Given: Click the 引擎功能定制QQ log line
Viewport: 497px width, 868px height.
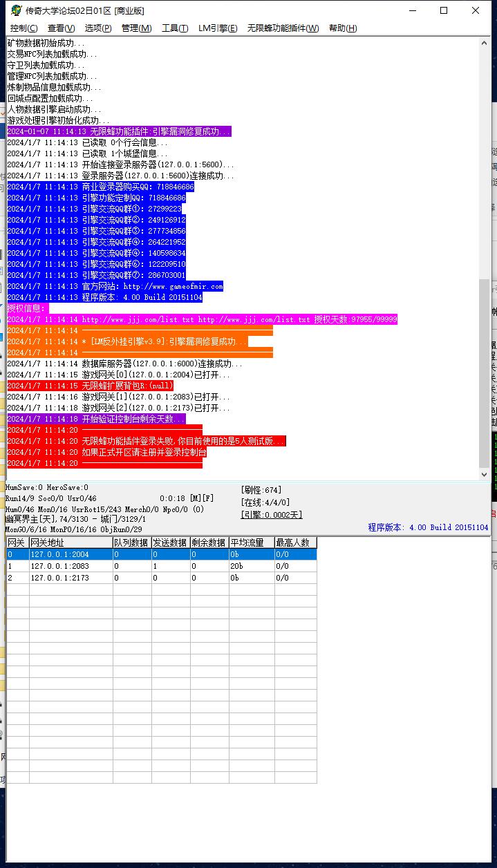Looking at the screenshot, I should tap(97, 198).
